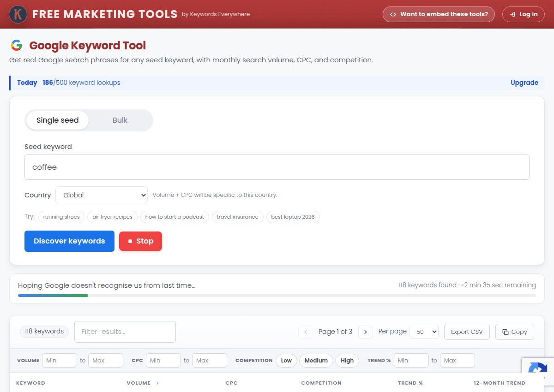Click the "Google Keyword Tool" heading
Viewport: 554px width, 392px height.
[x=88, y=45]
